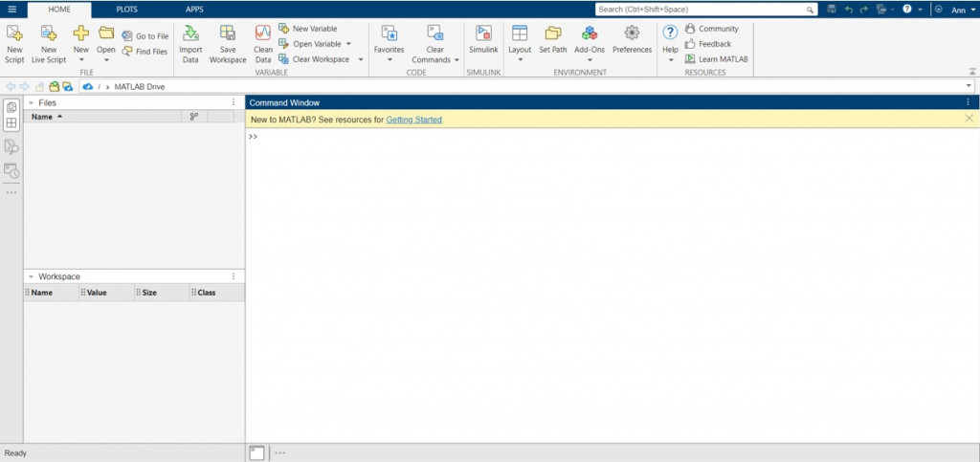Switch to the PLOTS tab
980x462 pixels.
[127, 10]
